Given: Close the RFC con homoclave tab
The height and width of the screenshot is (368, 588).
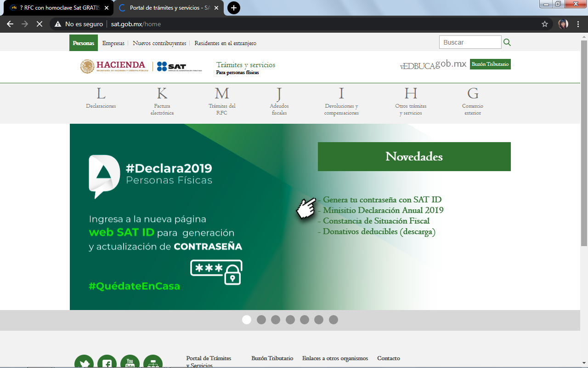Looking at the screenshot, I should click(107, 8).
